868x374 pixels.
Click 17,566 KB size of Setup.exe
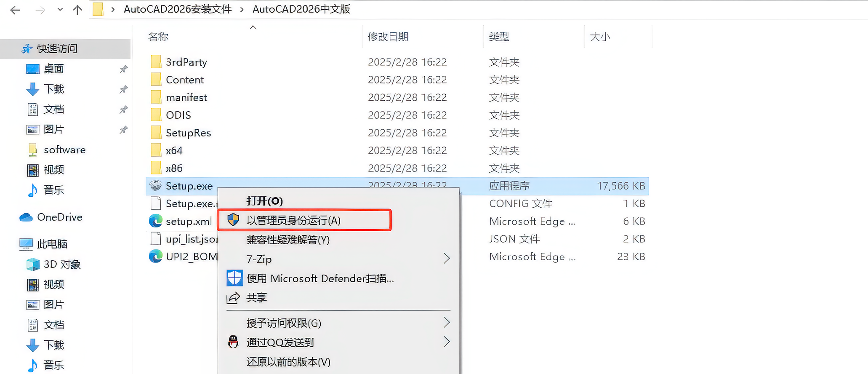pyautogui.click(x=621, y=186)
